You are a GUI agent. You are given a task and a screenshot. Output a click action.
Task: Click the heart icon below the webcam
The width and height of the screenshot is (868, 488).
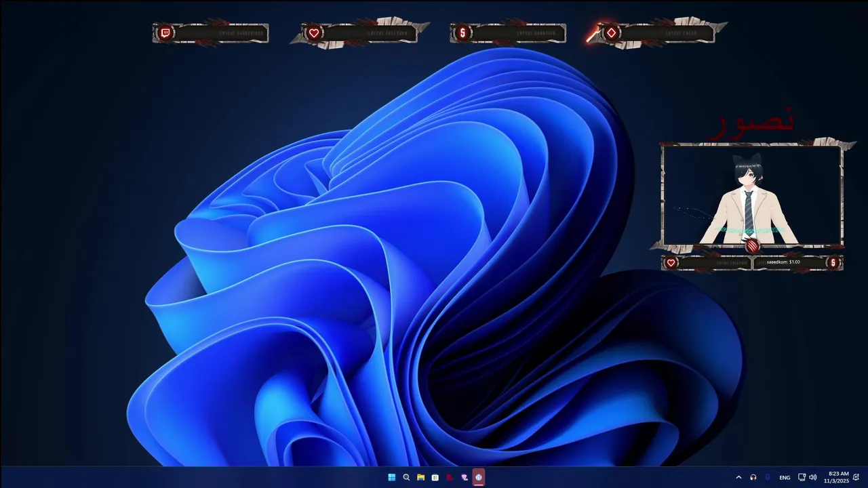671,263
